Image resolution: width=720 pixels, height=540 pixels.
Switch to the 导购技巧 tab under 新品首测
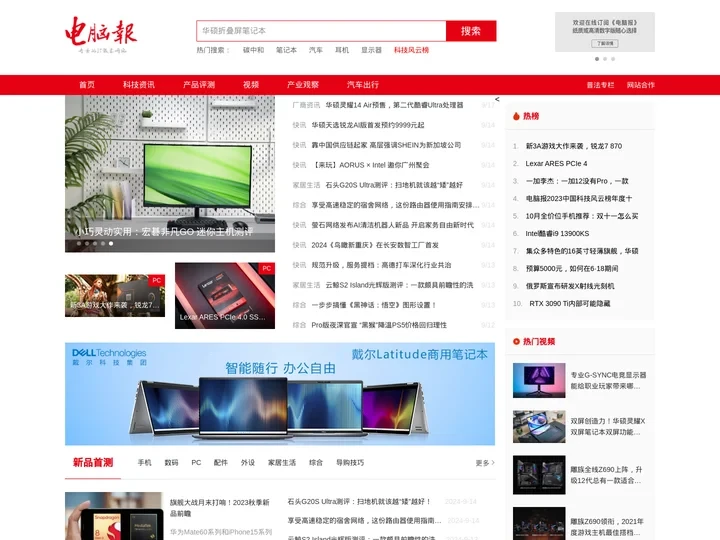point(350,462)
